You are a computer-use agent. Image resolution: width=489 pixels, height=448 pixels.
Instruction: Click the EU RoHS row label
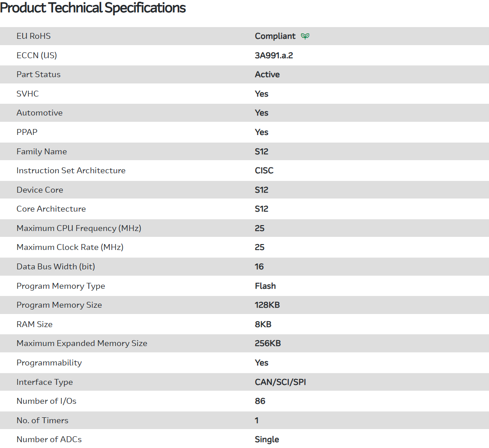(34, 36)
